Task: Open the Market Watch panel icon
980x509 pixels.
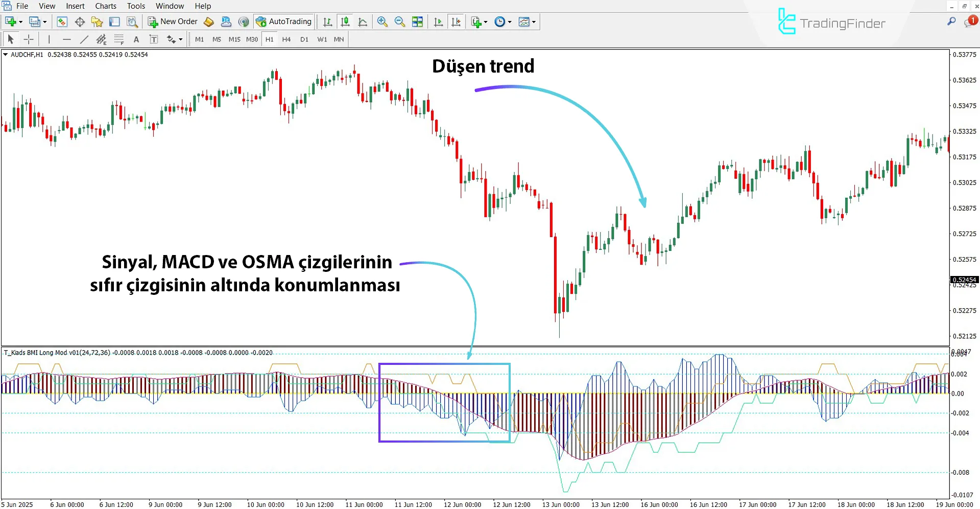Action: [62, 21]
